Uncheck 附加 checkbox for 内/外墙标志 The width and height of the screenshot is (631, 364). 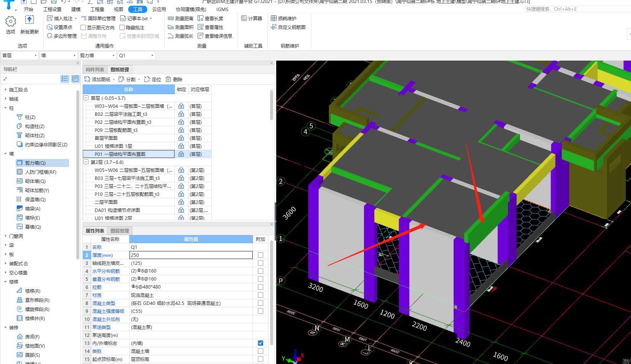(x=261, y=343)
